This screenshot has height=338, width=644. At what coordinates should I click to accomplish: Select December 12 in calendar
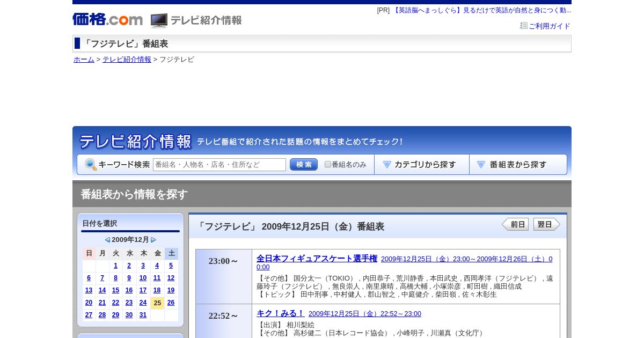(171, 278)
